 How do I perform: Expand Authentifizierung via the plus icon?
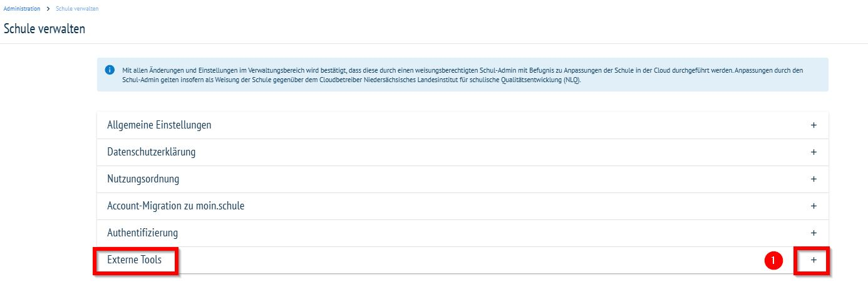(x=814, y=233)
